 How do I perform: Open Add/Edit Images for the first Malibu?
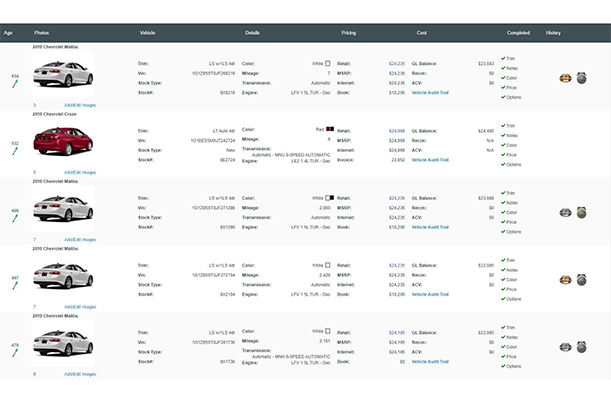80,104
